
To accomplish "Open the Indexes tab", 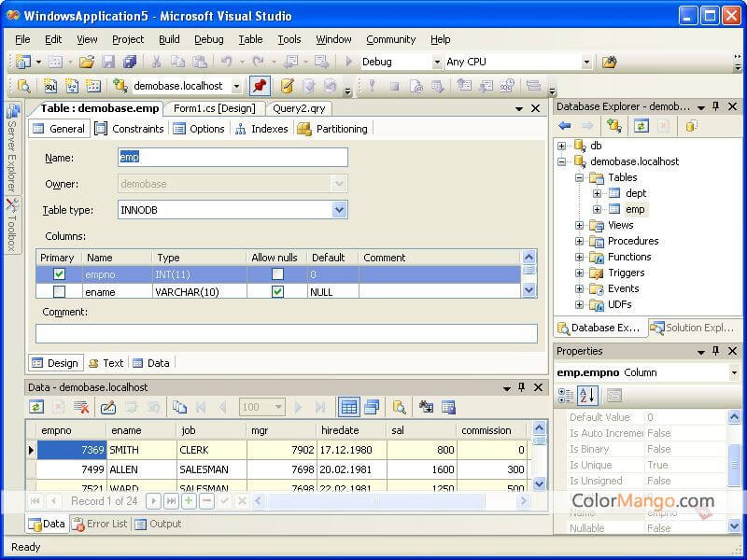I will point(261,129).
